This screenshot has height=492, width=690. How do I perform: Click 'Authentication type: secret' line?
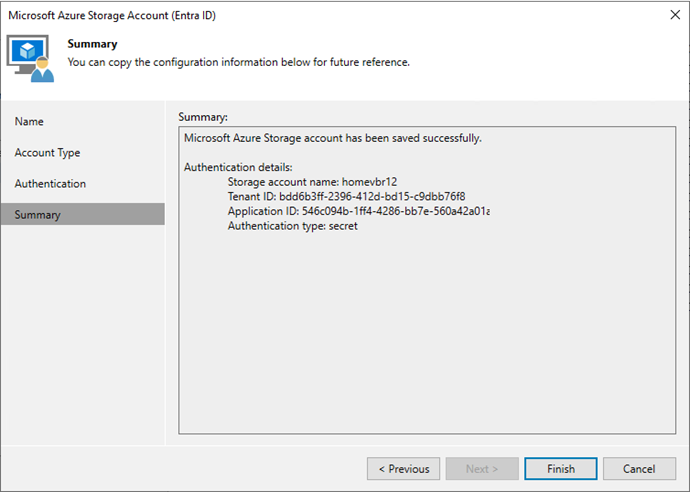293,226
